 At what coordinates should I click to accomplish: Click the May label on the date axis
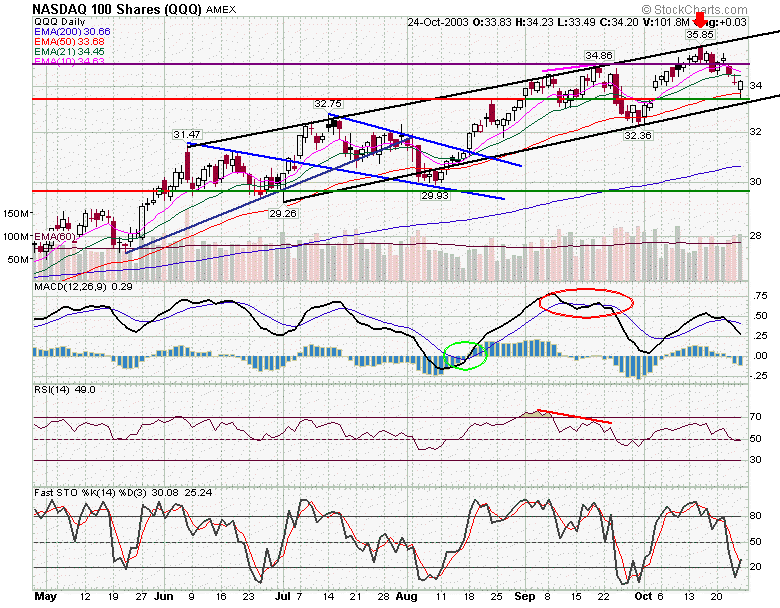click(45, 597)
